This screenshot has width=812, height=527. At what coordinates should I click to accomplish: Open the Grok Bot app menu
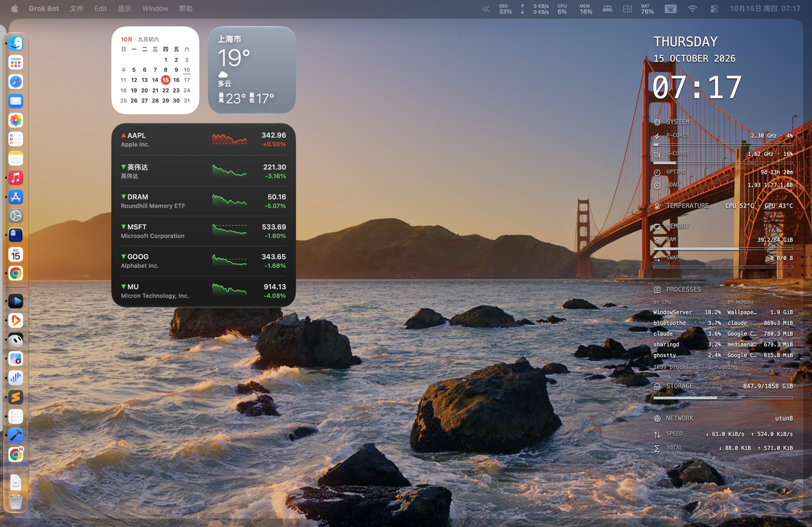click(44, 9)
